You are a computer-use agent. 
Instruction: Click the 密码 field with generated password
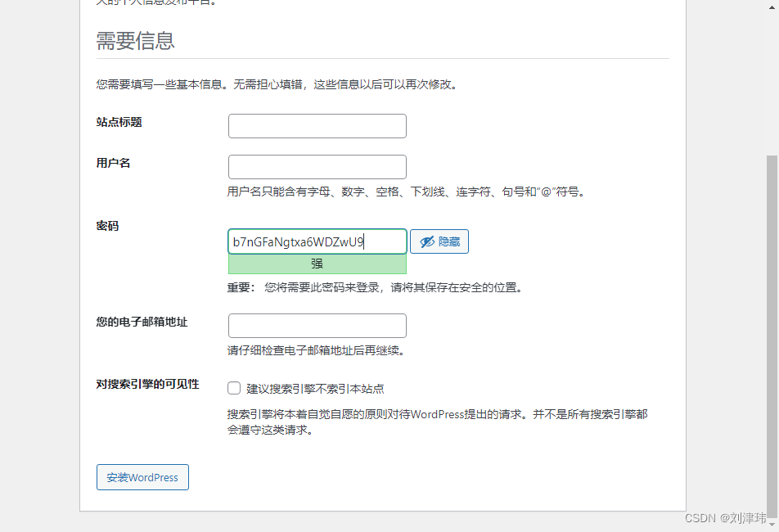tap(317, 241)
